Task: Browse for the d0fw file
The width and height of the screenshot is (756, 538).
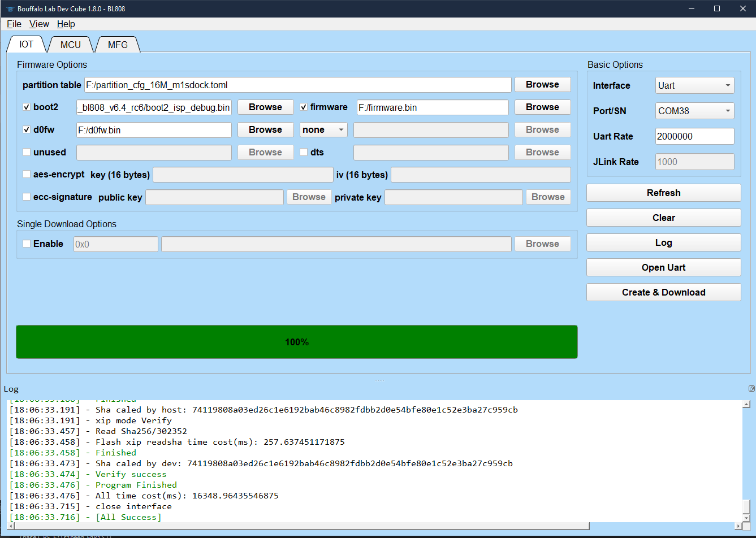Action: 265,130
